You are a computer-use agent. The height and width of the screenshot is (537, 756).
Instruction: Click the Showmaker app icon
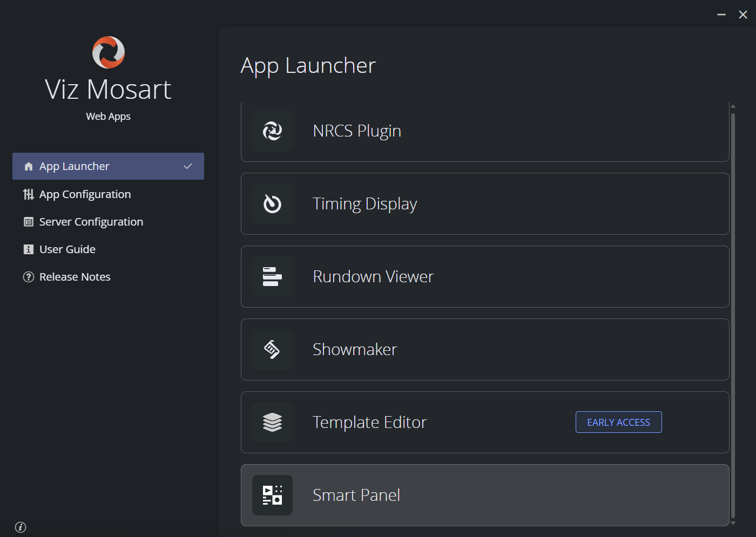click(272, 350)
